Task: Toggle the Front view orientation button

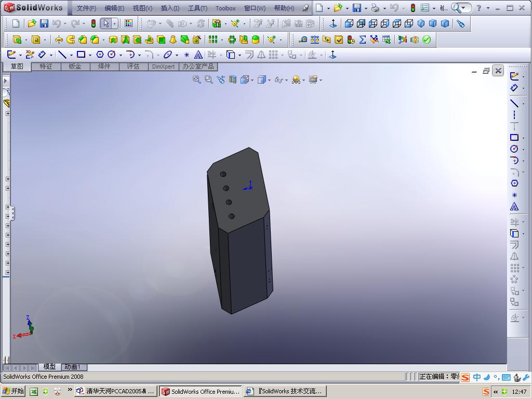Action: (x=349, y=23)
